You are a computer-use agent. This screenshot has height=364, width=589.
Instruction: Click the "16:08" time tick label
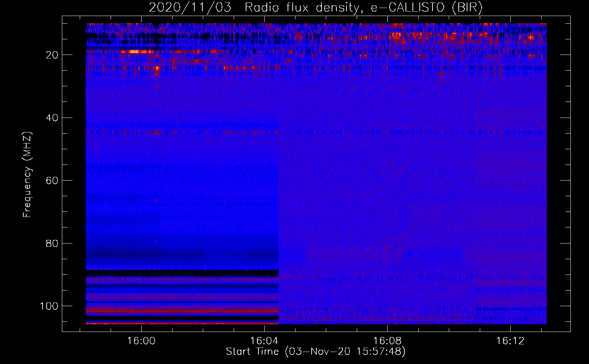click(388, 341)
